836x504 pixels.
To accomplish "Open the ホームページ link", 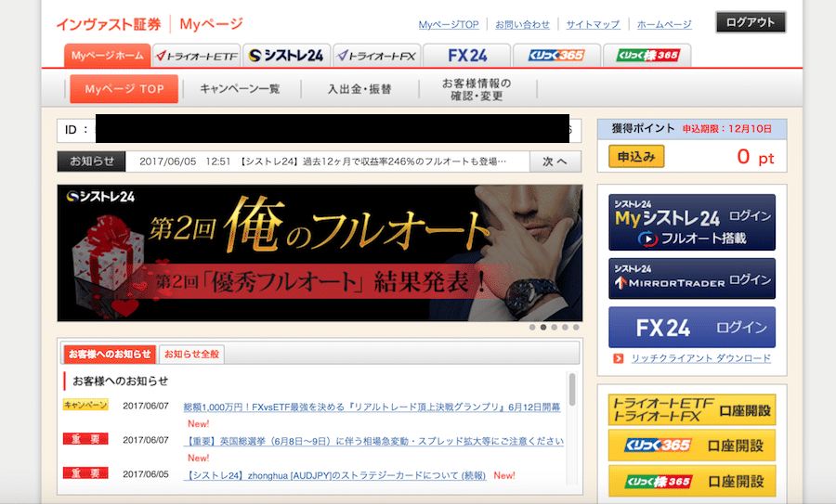I will [x=664, y=24].
